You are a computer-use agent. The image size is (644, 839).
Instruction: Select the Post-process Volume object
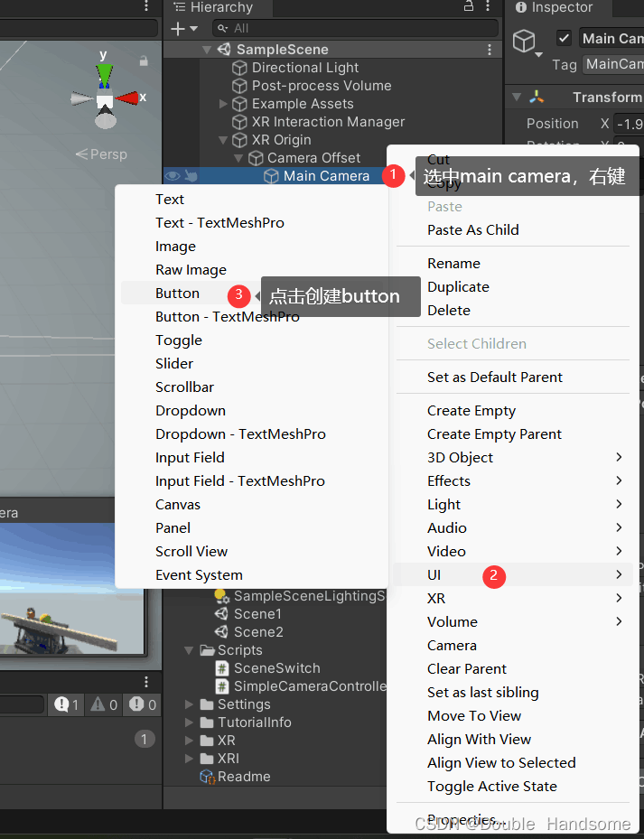coord(322,86)
